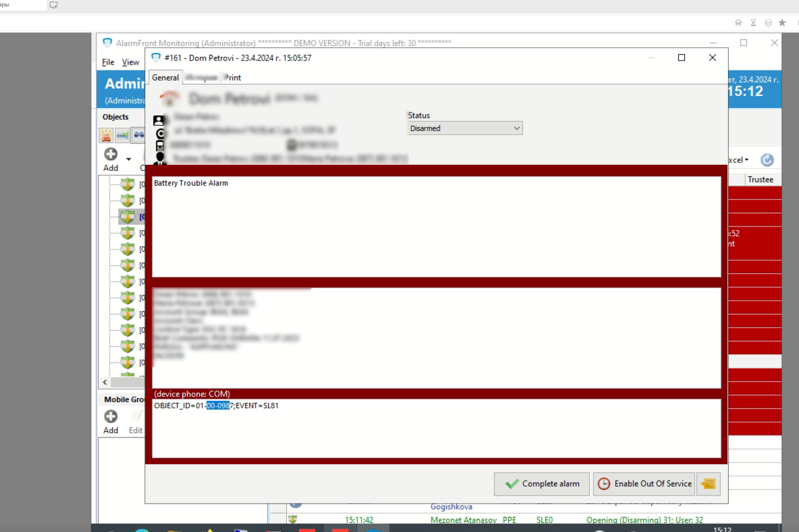Click the database stack icon in browser toolbar
Image resolution: width=799 pixels, height=532 pixels.
[768, 23]
